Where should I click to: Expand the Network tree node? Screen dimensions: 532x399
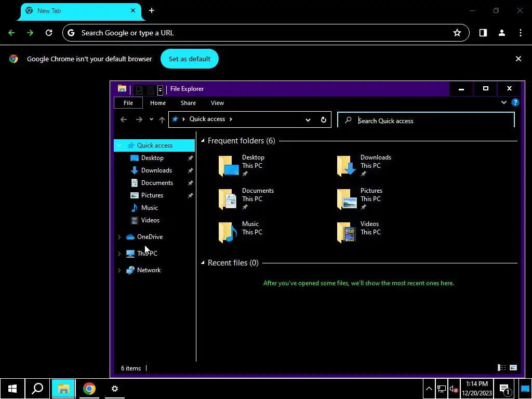[119, 270]
